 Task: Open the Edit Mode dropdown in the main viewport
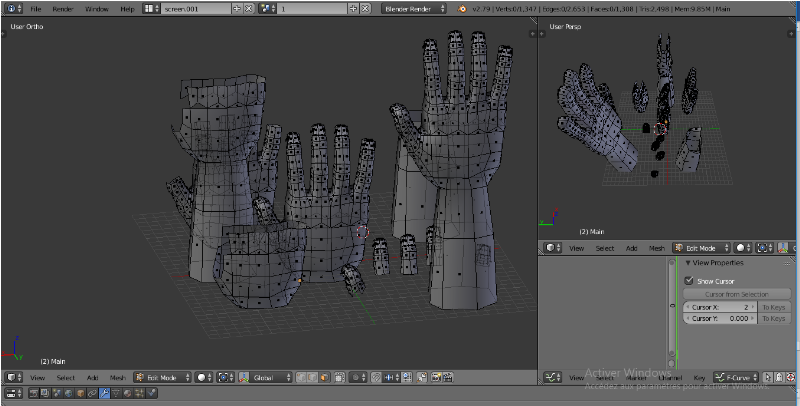tap(160, 377)
